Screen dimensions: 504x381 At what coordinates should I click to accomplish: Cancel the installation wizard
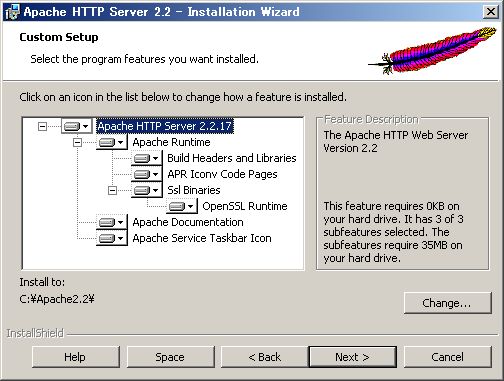[448, 357]
